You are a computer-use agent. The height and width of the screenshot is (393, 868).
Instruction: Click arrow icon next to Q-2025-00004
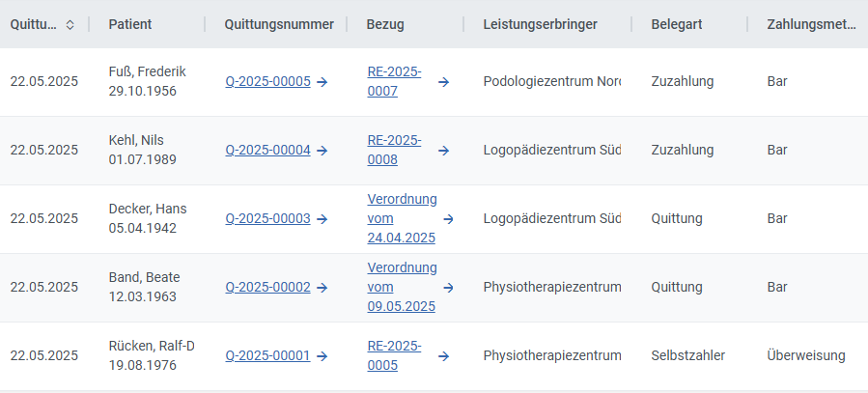(x=322, y=151)
